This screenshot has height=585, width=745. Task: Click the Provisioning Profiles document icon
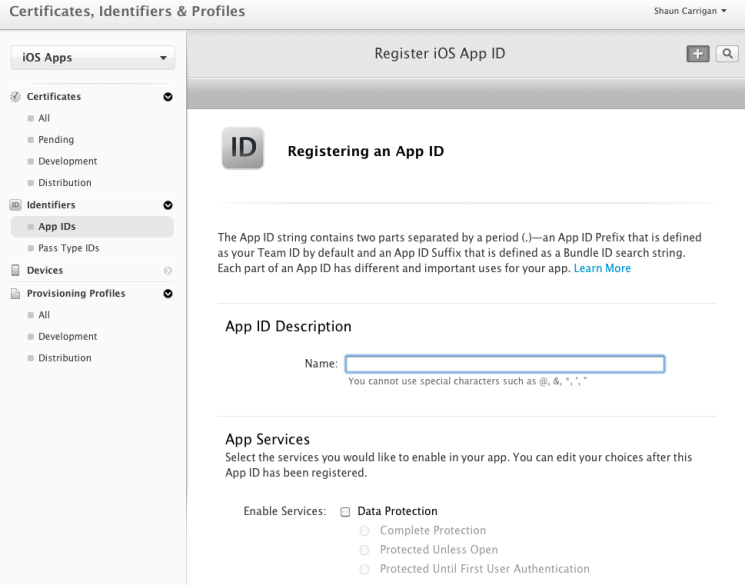click(x=15, y=293)
